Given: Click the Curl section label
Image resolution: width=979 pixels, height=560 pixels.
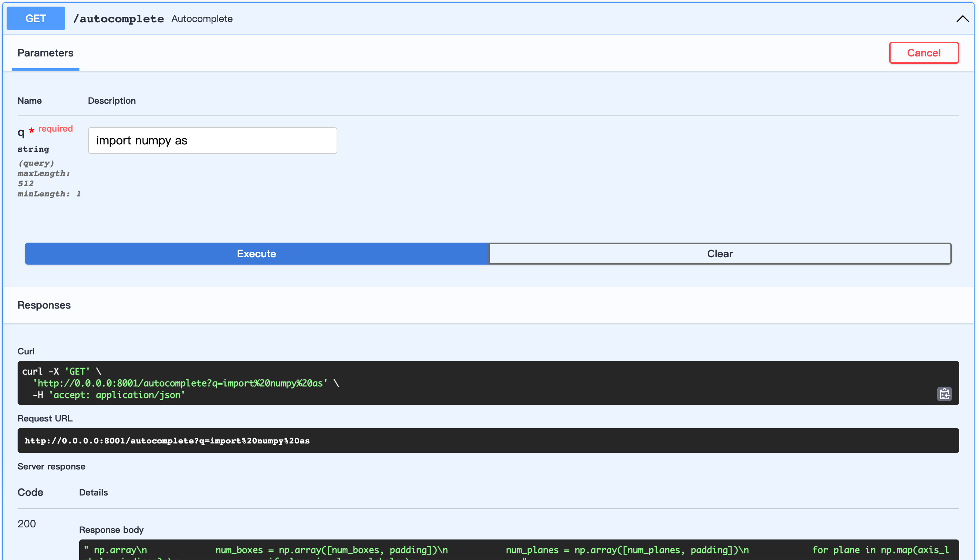Looking at the screenshot, I should coord(26,351).
